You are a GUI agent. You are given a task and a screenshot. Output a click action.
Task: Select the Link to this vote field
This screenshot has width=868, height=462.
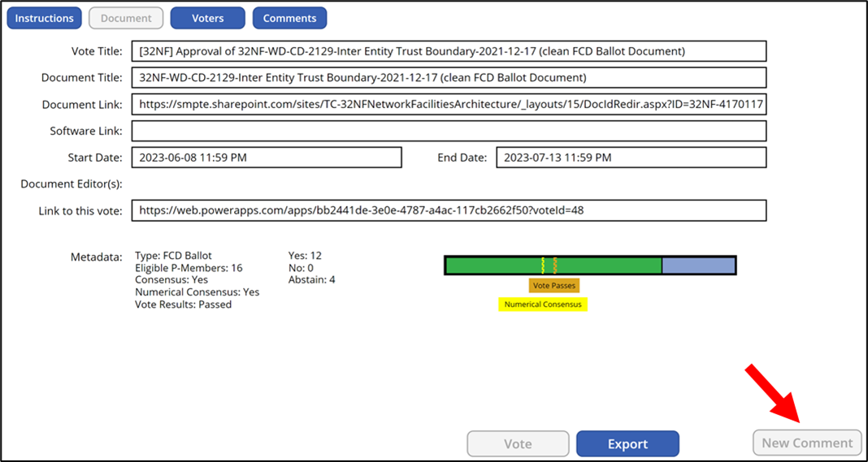click(x=449, y=210)
